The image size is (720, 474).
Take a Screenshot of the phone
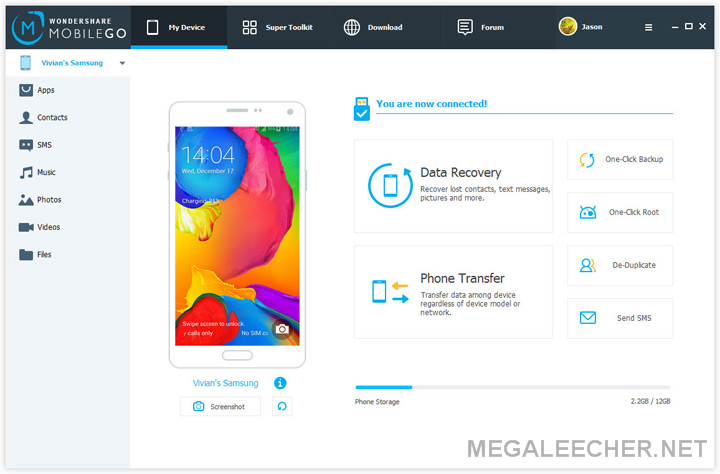[x=220, y=406]
